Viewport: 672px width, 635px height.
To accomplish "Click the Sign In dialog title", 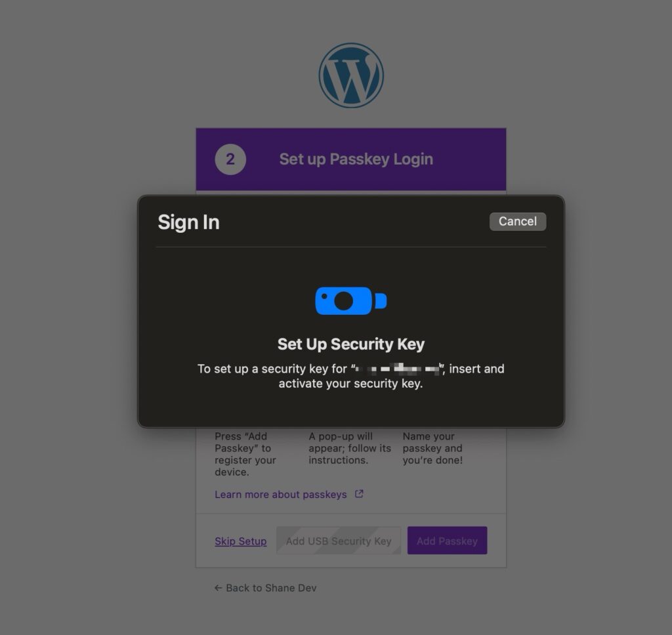I will click(188, 222).
